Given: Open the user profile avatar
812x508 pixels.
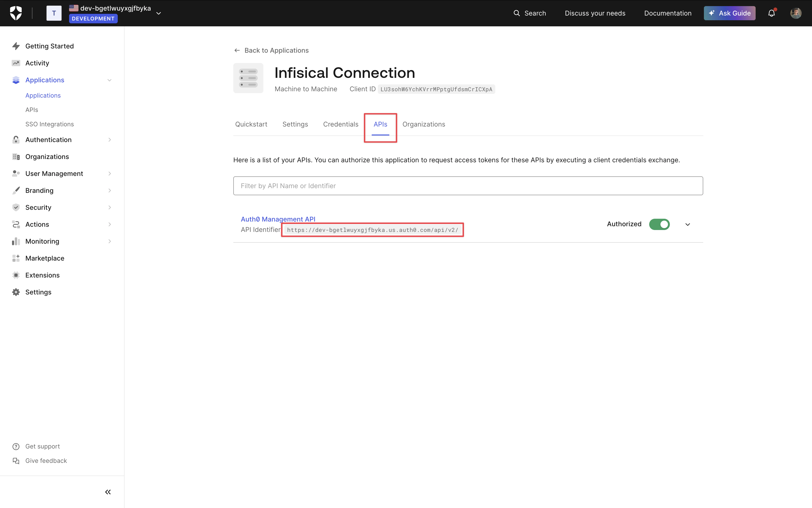Looking at the screenshot, I should pos(796,13).
